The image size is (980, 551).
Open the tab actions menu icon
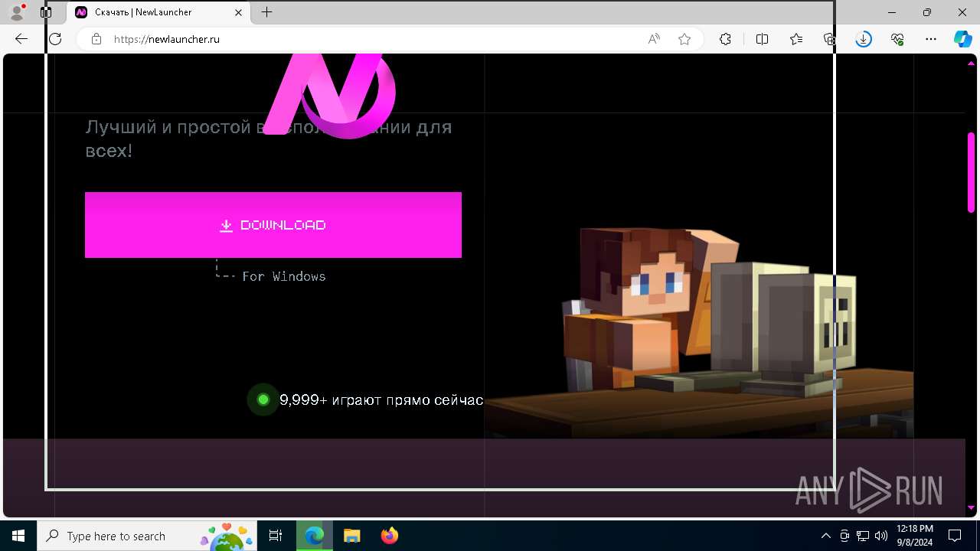pos(46,12)
